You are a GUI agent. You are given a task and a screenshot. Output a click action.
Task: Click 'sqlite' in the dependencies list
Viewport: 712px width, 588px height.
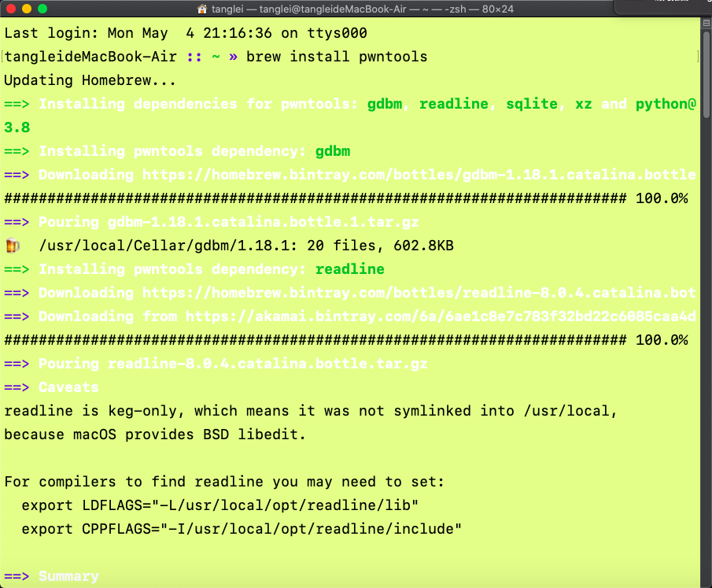532,104
